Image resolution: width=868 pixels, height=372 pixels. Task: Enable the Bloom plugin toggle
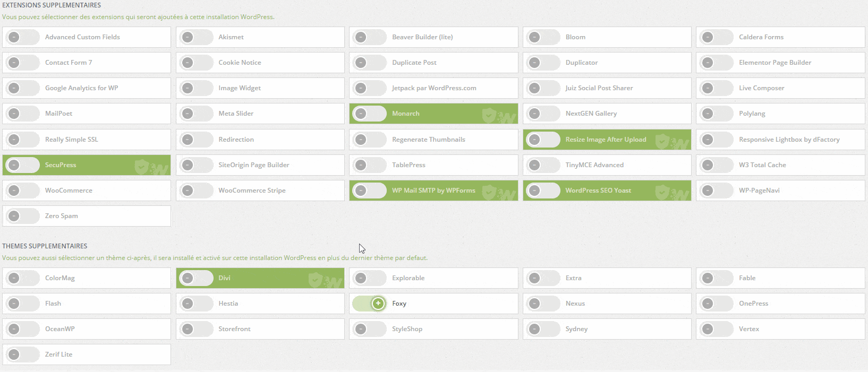point(543,37)
